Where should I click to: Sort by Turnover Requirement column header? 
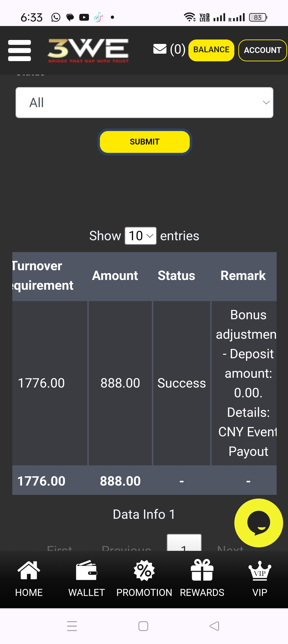(x=43, y=276)
